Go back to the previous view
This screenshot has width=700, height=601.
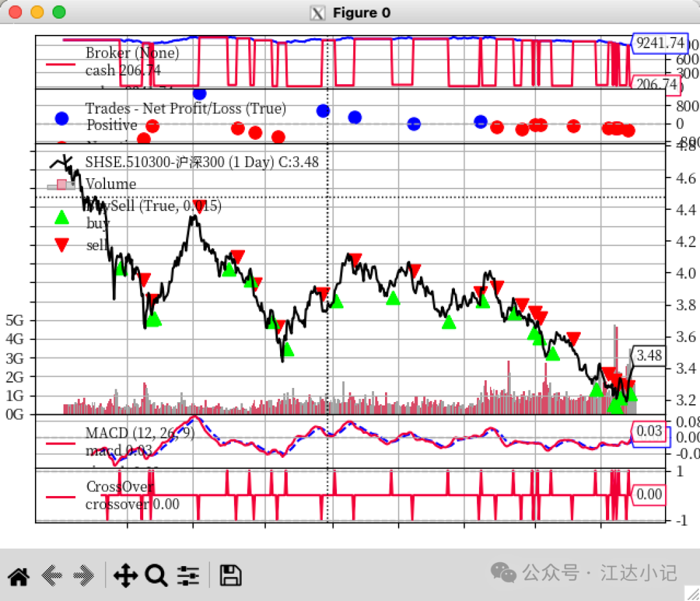coord(52,575)
